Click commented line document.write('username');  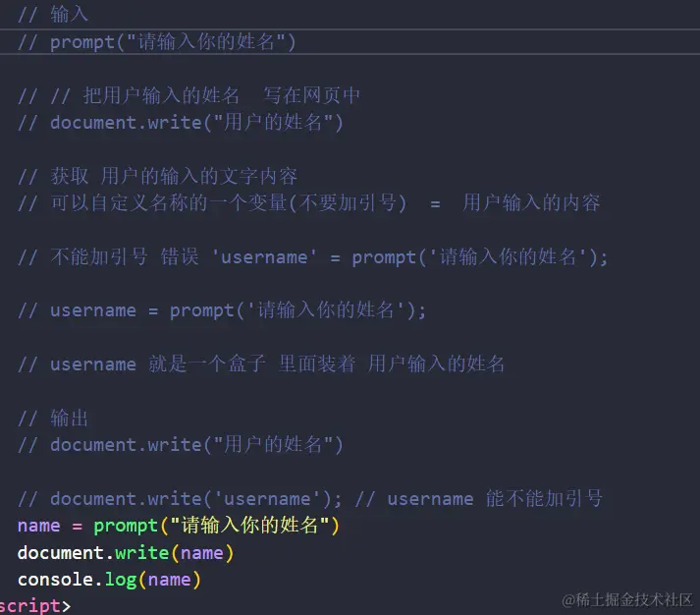click(180, 498)
